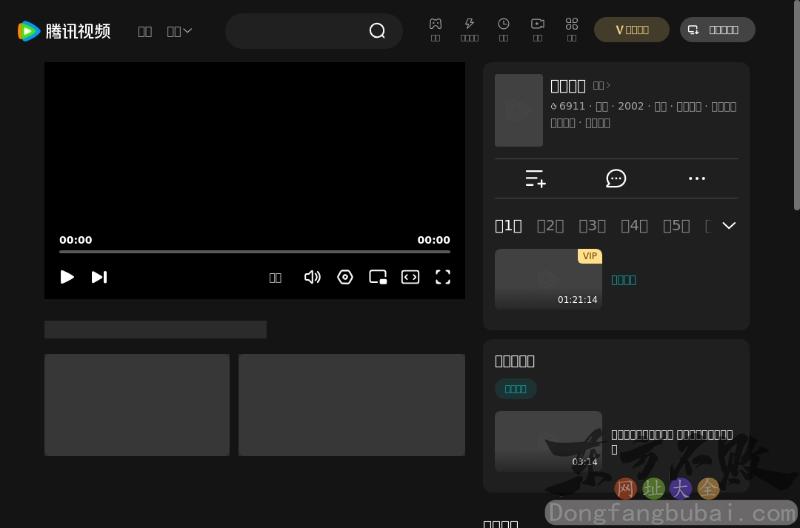Open the game controller icon in header
Viewport: 800px width, 528px height.
(435, 24)
